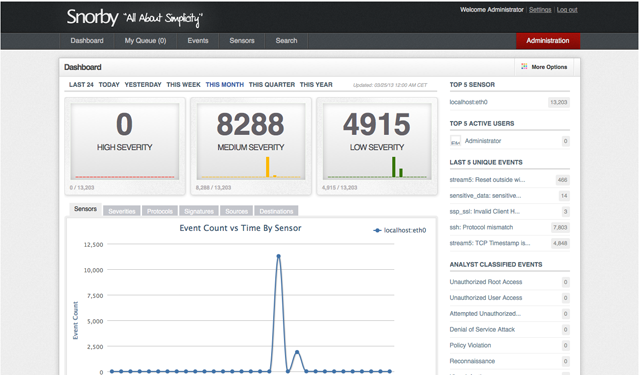Switch to the Severities tab
Image resolution: width=640 pixels, height=375 pixels.
point(122,211)
